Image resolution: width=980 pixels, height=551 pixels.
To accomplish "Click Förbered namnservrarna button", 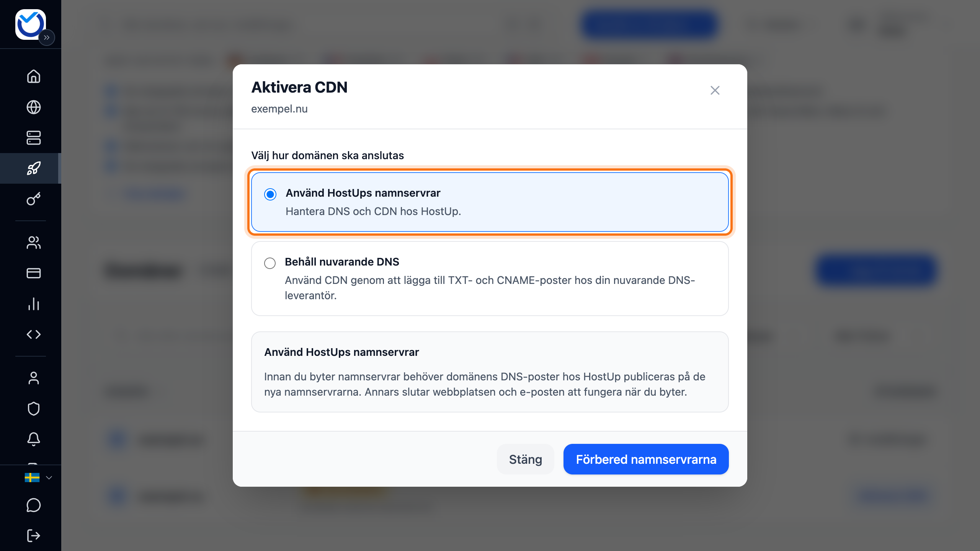I will click(x=646, y=459).
